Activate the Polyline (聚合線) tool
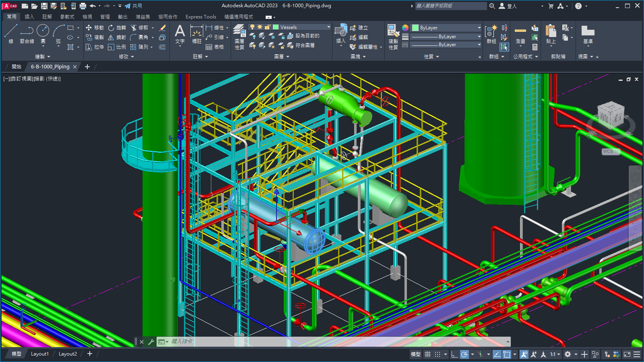The height and width of the screenshot is (362, 644). (27, 34)
